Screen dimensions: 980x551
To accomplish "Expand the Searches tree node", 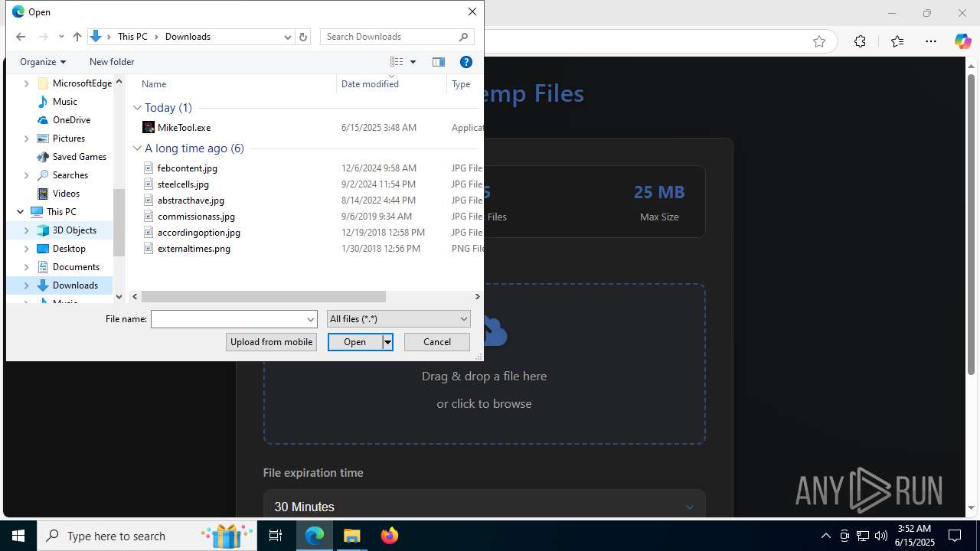I will tap(27, 175).
